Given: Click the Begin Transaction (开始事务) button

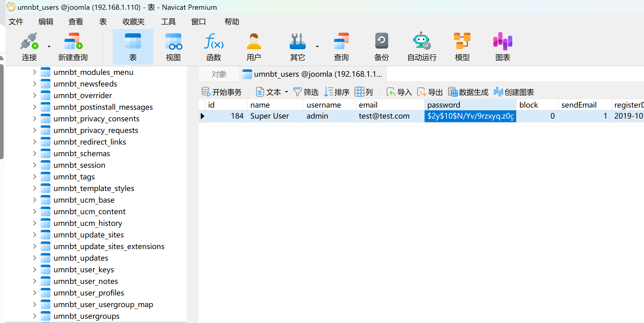Looking at the screenshot, I should coord(222,92).
